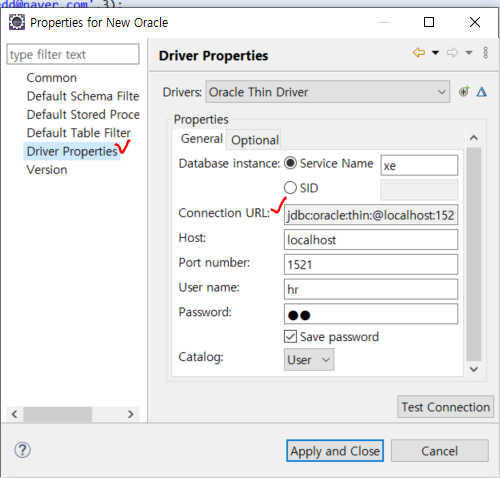
Task: Click the type filter text field
Action: [x=73, y=54]
